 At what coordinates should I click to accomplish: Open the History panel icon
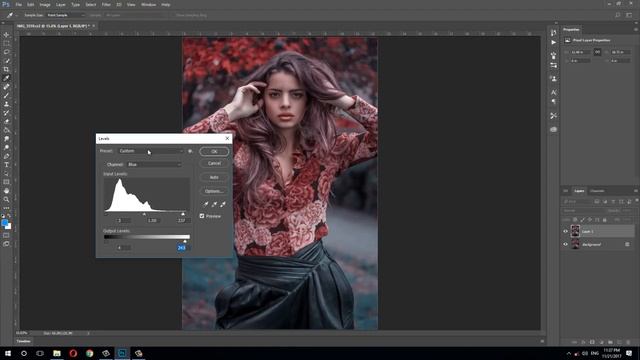(553, 32)
